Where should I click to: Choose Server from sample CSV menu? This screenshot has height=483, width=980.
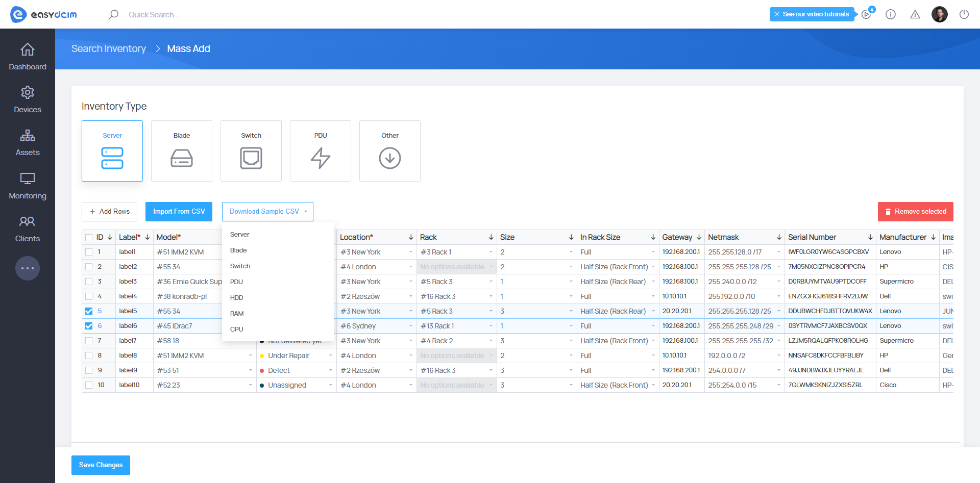tap(278, 235)
